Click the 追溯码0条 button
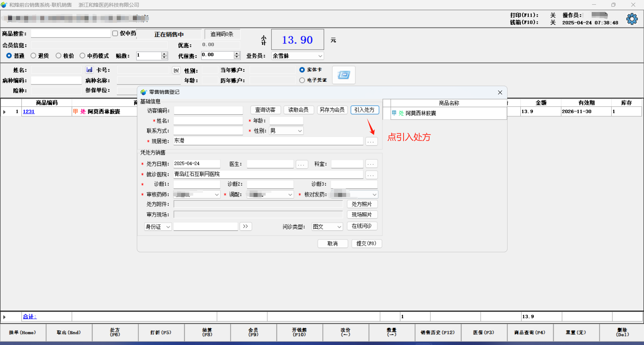 pos(222,34)
